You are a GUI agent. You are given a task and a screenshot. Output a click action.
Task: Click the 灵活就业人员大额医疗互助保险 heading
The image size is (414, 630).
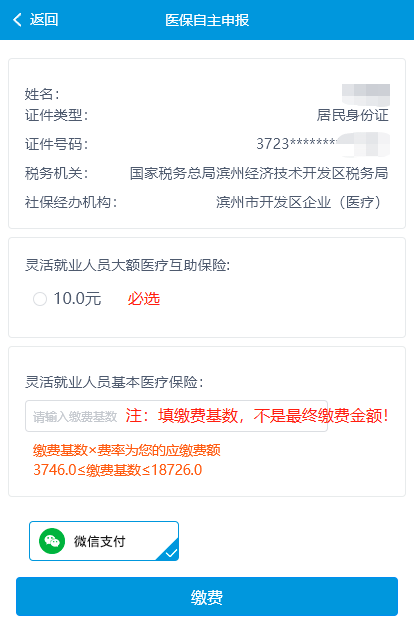[x=127, y=265]
